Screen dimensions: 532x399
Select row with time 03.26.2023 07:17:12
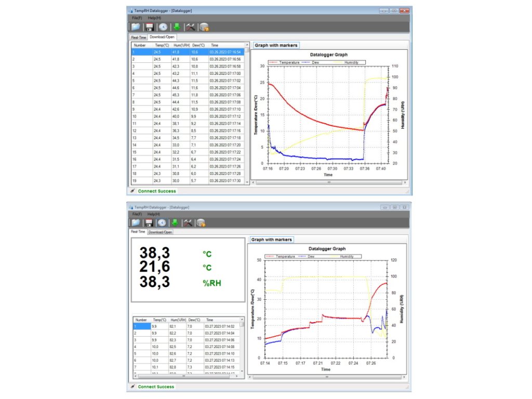(x=188, y=116)
